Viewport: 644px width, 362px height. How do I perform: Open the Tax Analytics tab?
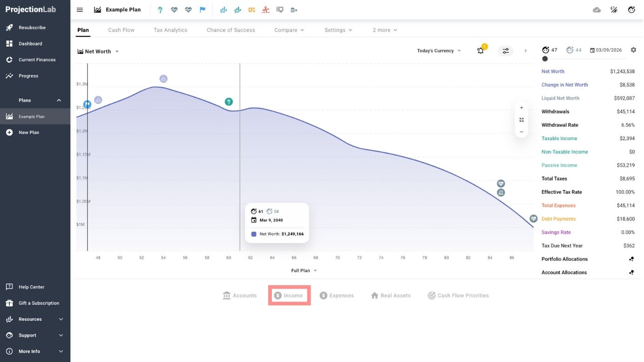pos(170,30)
